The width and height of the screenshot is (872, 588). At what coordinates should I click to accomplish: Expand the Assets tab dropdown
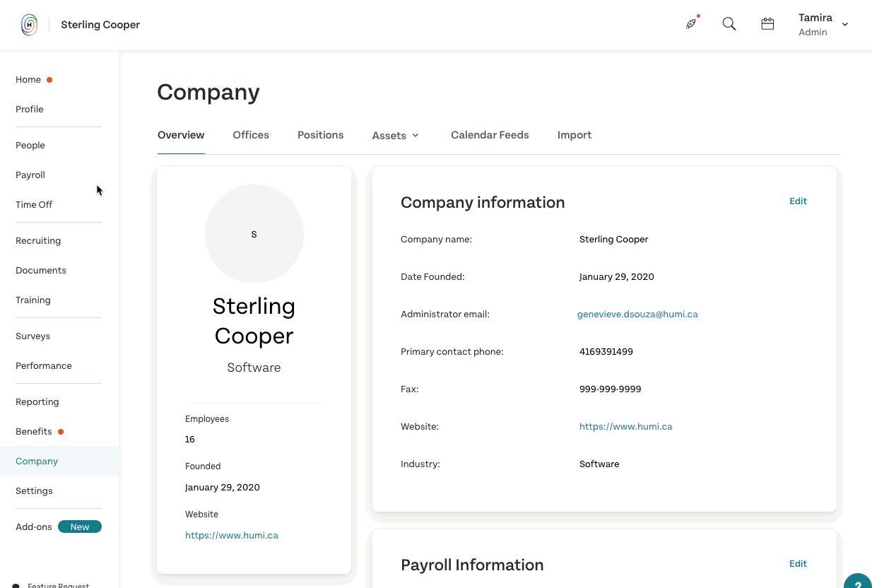[x=396, y=136]
